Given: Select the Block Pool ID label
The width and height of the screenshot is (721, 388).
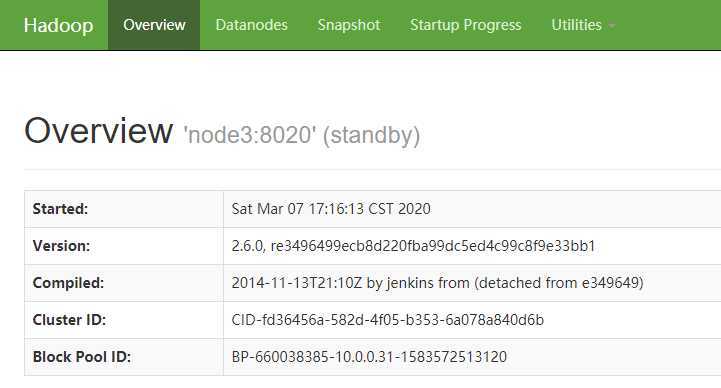Looking at the screenshot, I should point(82,357).
